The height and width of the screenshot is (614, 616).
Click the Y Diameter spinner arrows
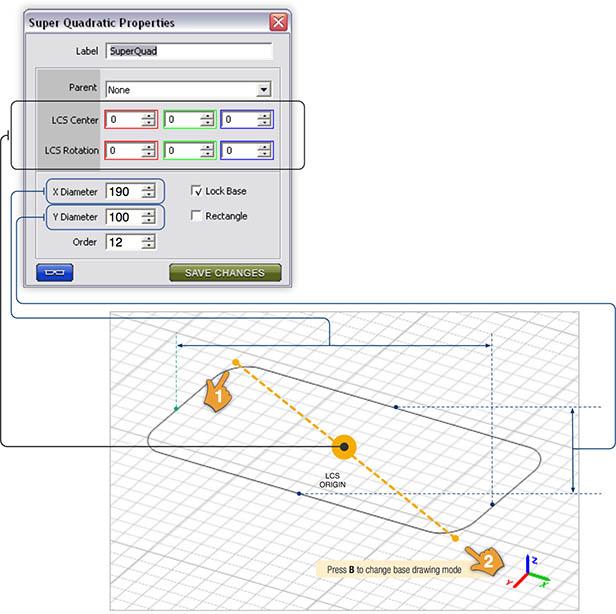[x=148, y=217]
